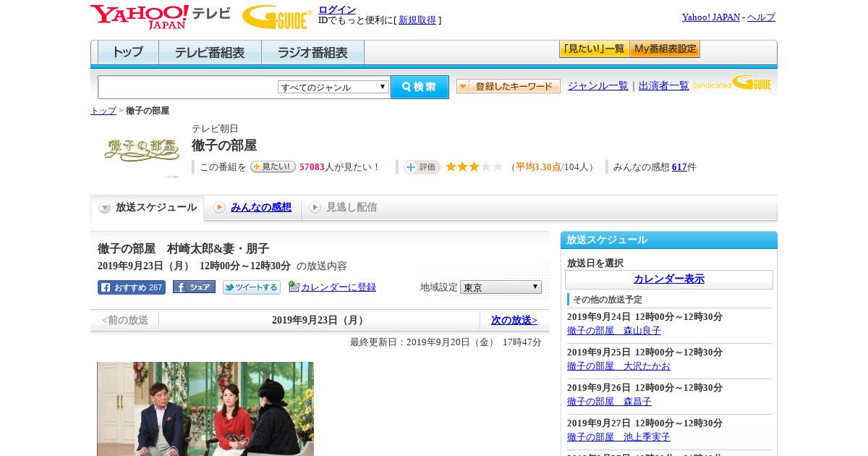Click the 57083人が見たい count text
This screenshot has width=868, height=456.
pos(340,167)
